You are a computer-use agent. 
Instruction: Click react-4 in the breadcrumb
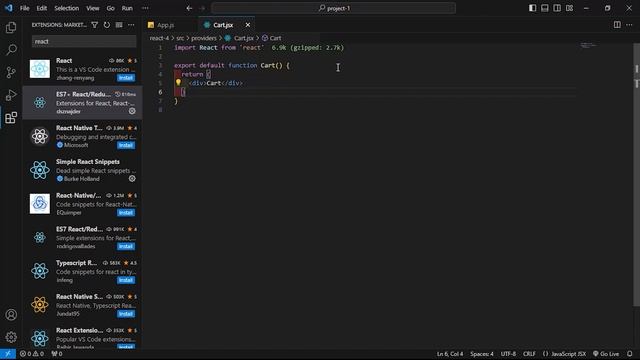click(159, 38)
